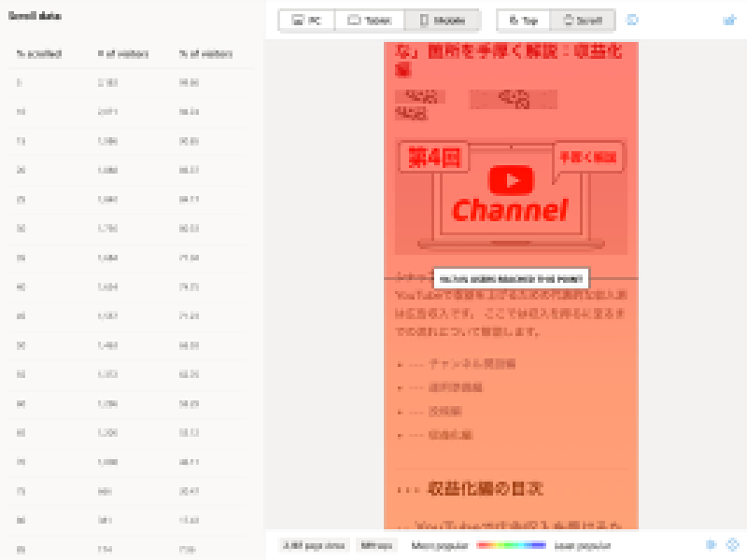
Task: Click the bottom-right download icon
Action: tap(711, 545)
